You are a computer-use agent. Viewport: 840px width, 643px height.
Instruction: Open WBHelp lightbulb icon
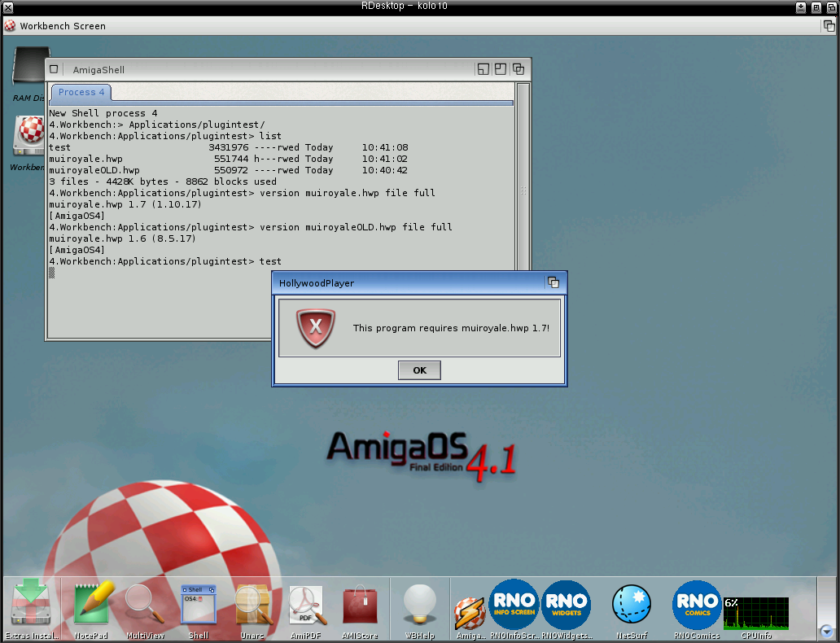point(420,605)
